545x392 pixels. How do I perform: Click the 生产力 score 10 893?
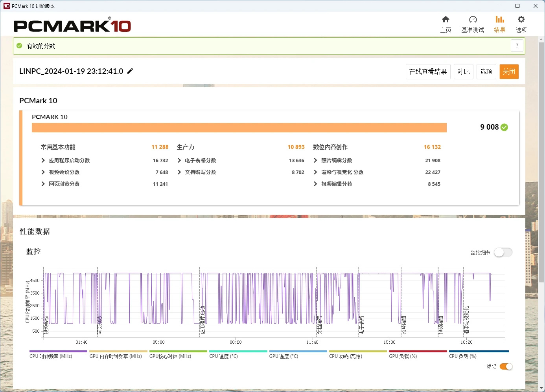coord(296,147)
